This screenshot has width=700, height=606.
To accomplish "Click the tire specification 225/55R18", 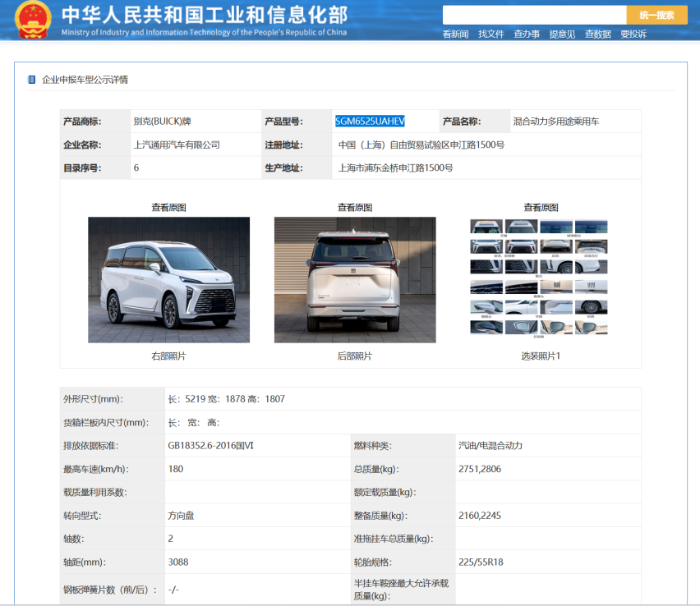I will (x=481, y=562).
